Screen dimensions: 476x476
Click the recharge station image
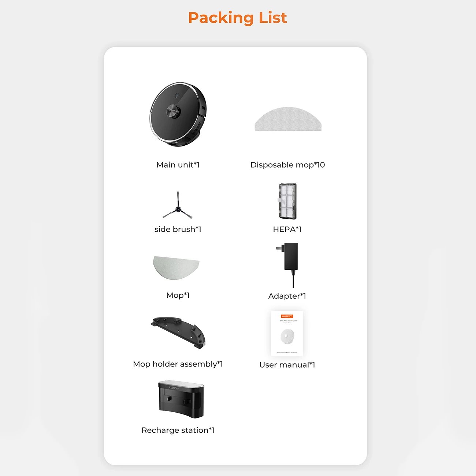(x=181, y=399)
